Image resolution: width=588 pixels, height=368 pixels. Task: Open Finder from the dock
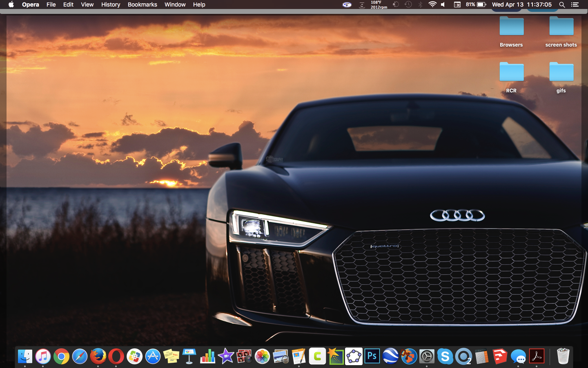pyautogui.click(x=25, y=357)
